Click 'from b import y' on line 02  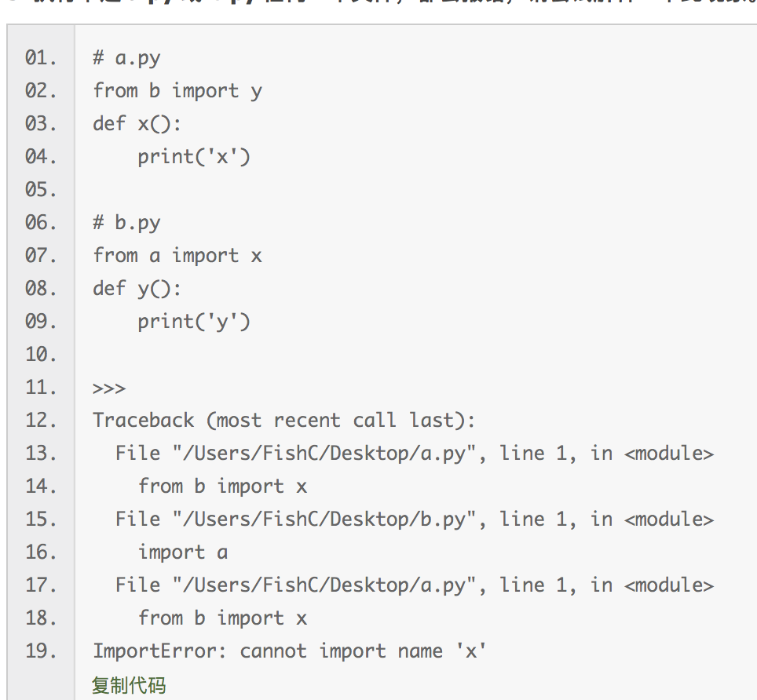(x=177, y=91)
